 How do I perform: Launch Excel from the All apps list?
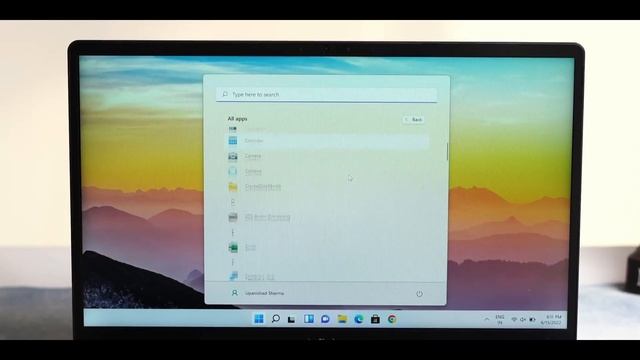coord(327,247)
